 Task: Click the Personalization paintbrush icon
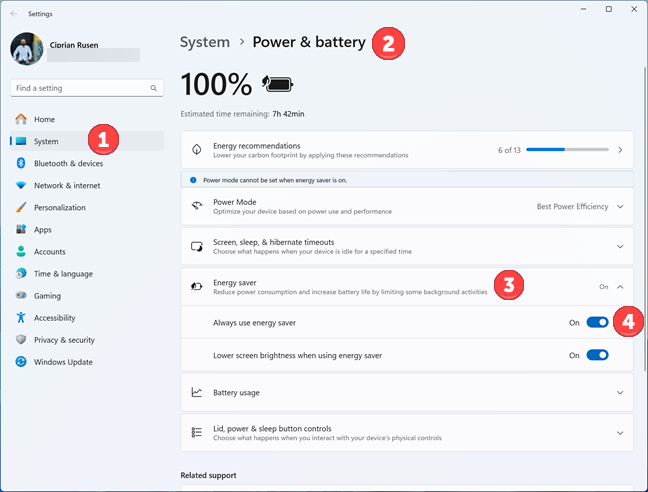[20, 208]
